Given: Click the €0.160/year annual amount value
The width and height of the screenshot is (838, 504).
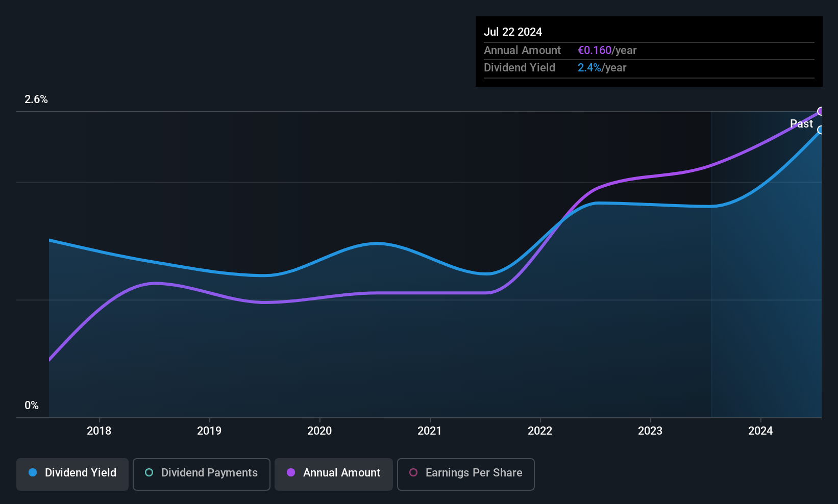Looking at the screenshot, I should (607, 50).
